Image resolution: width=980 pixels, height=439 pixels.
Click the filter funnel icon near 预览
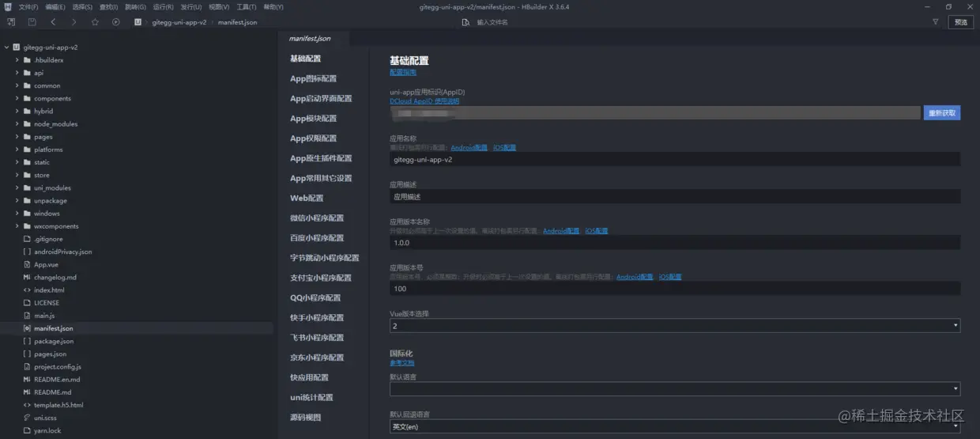click(936, 22)
